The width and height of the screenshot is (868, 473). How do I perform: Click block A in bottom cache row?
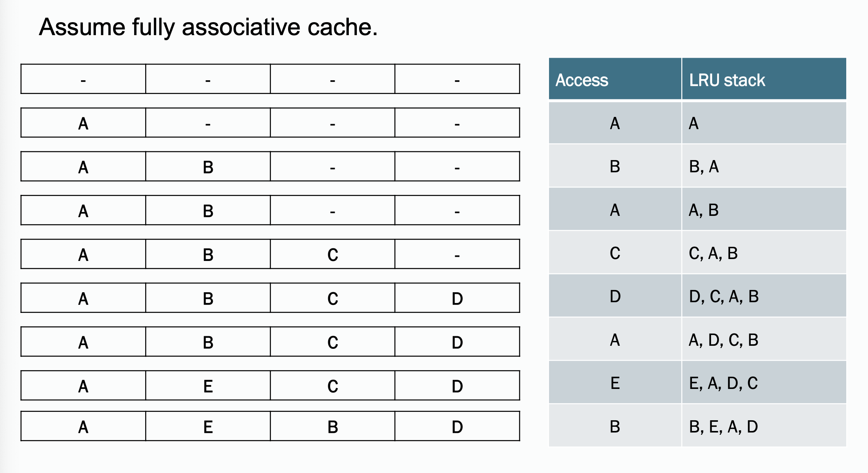click(83, 426)
